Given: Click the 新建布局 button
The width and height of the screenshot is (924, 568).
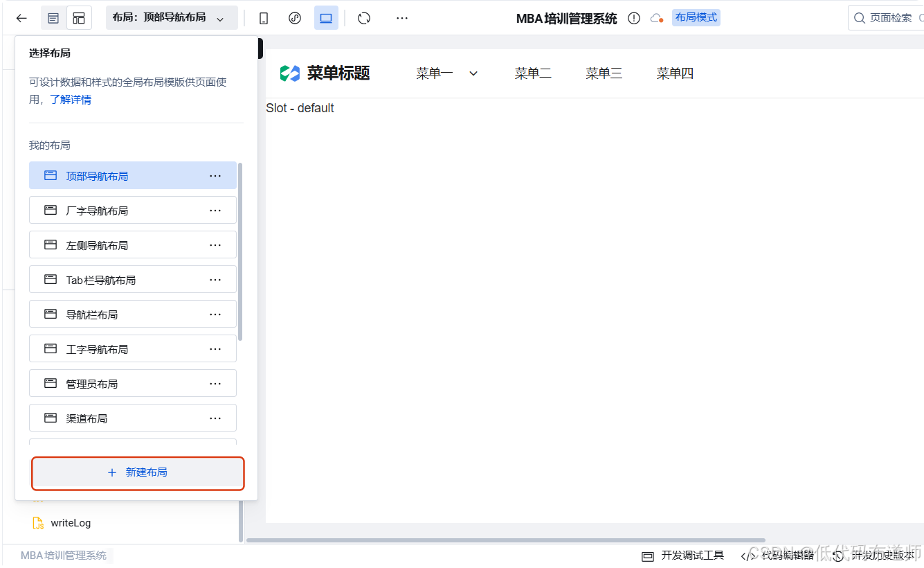Looking at the screenshot, I should 138,472.
